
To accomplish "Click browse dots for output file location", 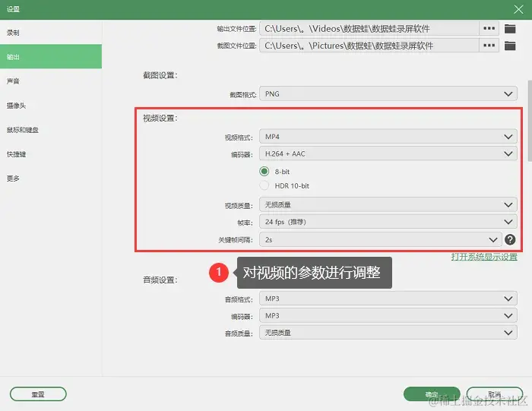I will coord(489,28).
